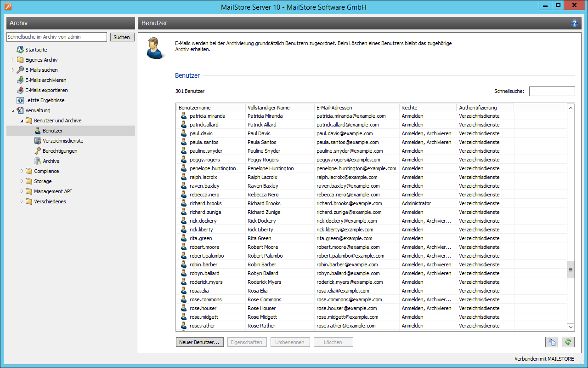Click user icon next to robin.barber

click(x=183, y=264)
